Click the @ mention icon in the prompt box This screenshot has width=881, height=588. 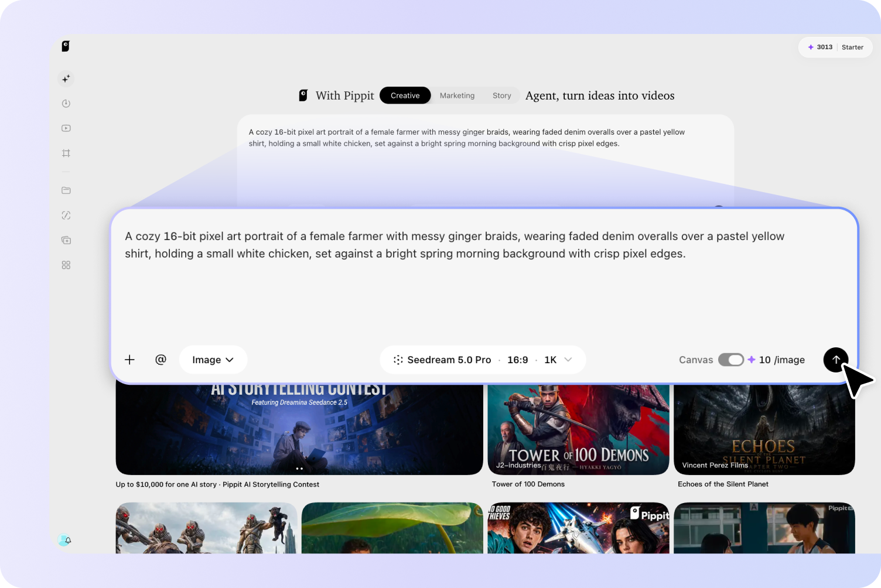point(161,360)
